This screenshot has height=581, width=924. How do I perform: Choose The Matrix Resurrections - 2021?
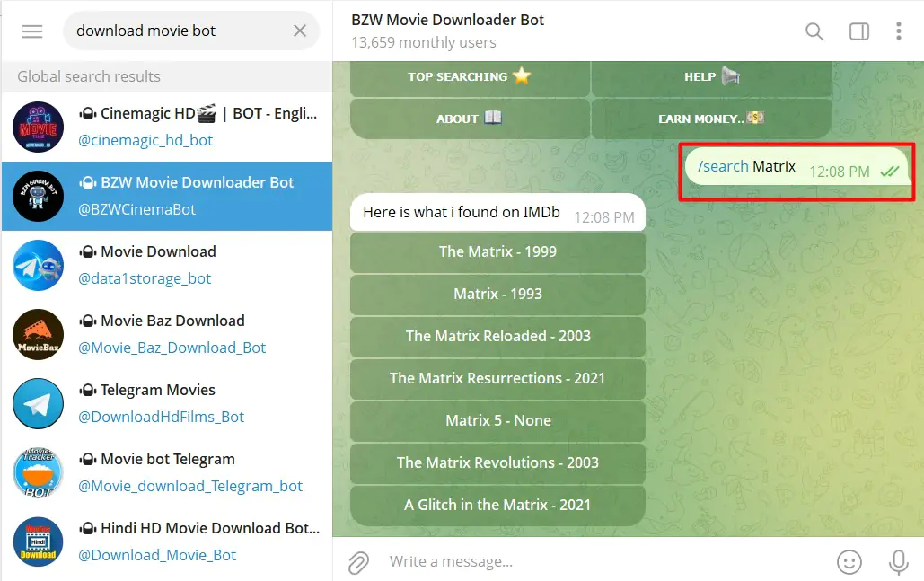[x=498, y=378]
